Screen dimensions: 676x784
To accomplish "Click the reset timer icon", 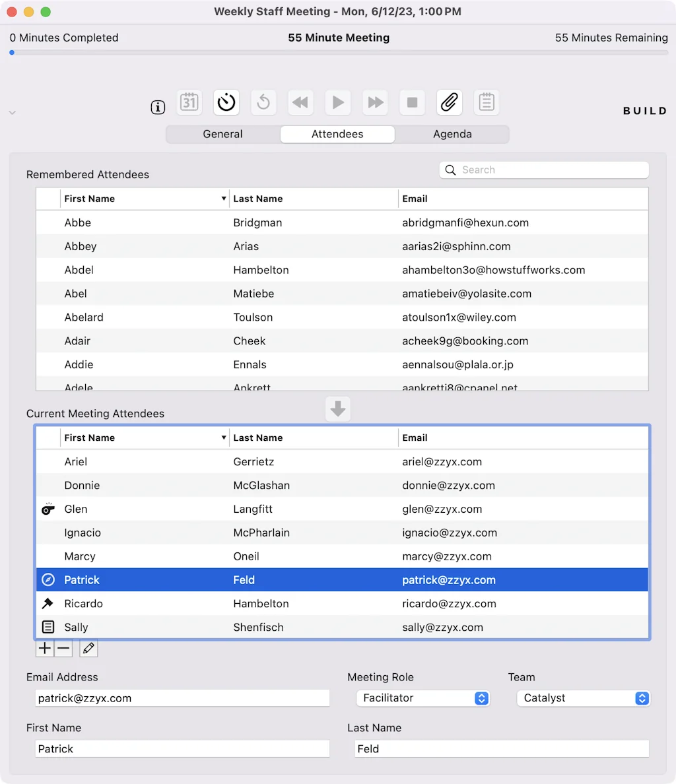I will [x=263, y=102].
